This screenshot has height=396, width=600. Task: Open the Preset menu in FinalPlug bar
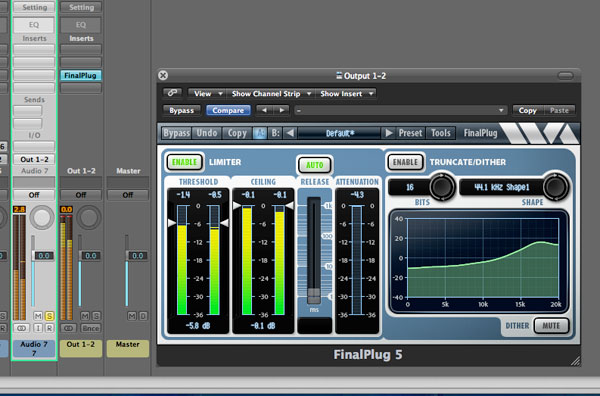click(410, 133)
